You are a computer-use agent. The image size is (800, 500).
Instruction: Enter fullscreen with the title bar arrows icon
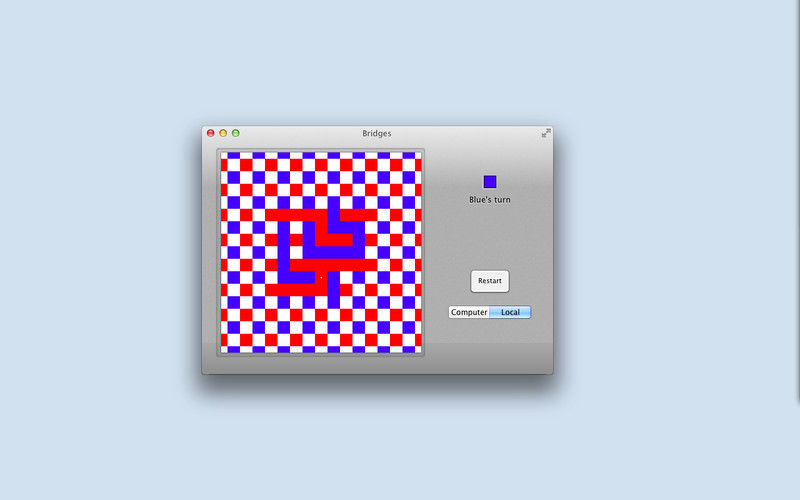[546, 133]
